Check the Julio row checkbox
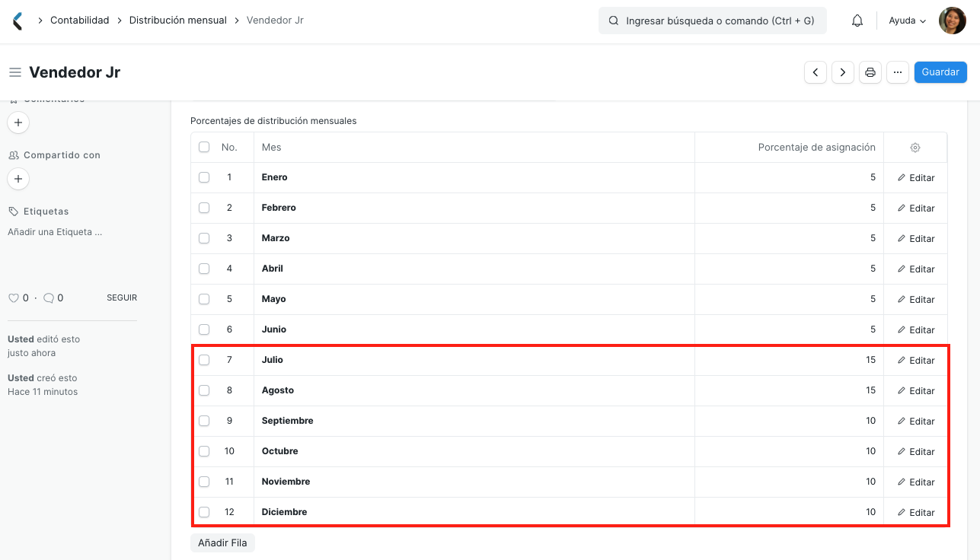Screen dimensions: 980x560 tap(204, 360)
